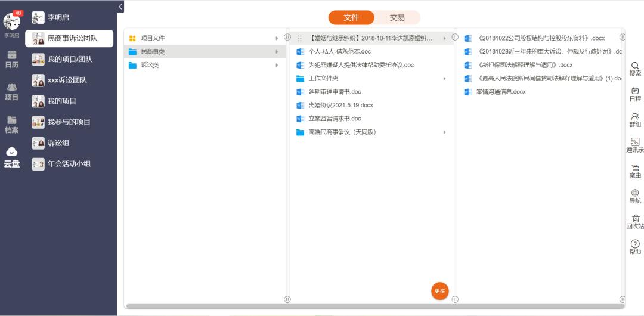Click the drag handle of 【婚姻与继承纠纷】 row
This screenshot has height=316, width=644.
[x=299, y=38]
